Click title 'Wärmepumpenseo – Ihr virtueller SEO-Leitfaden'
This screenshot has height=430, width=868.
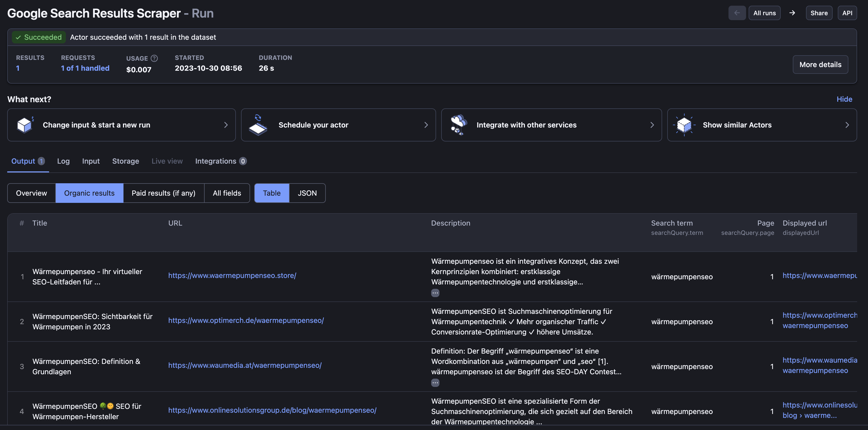[87, 276]
